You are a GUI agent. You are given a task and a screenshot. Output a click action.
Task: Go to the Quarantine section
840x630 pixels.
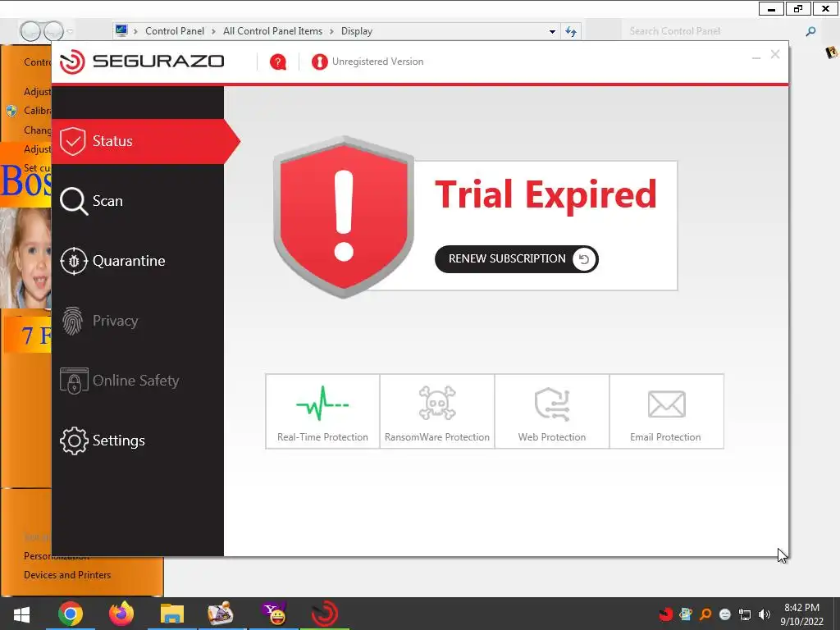pos(138,261)
